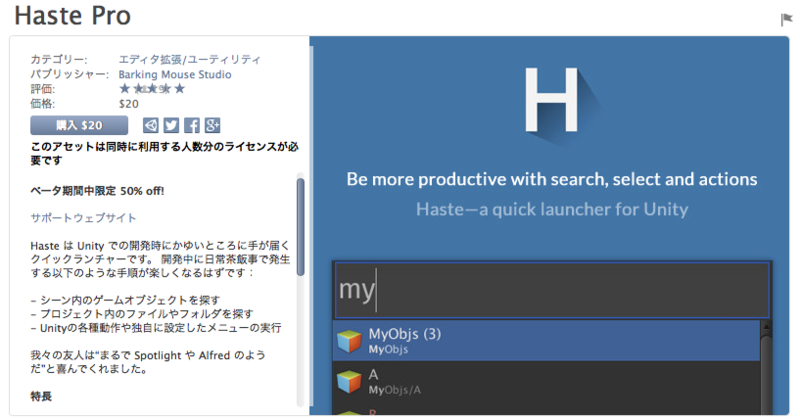Click the Haste Pro title

click(72, 15)
